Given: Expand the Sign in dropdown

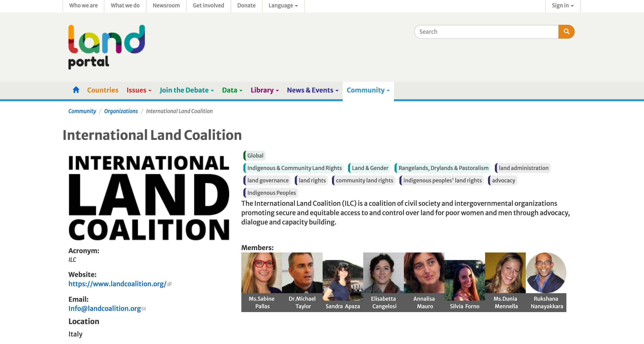Looking at the screenshot, I should point(563,5).
